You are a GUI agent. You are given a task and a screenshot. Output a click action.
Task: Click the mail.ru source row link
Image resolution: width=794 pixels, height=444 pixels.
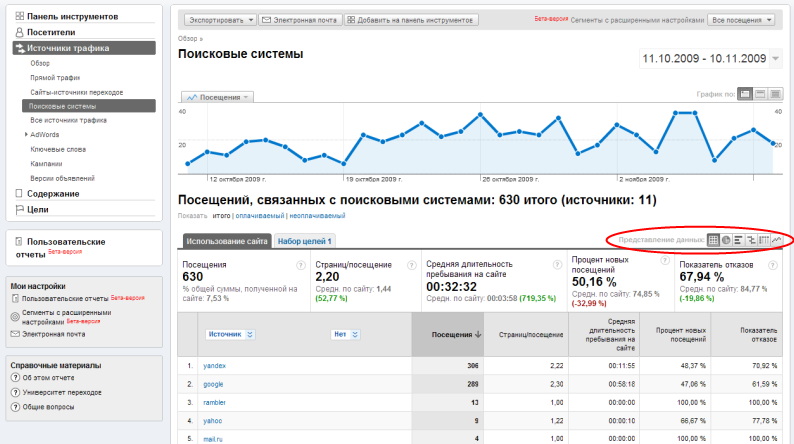(213, 439)
